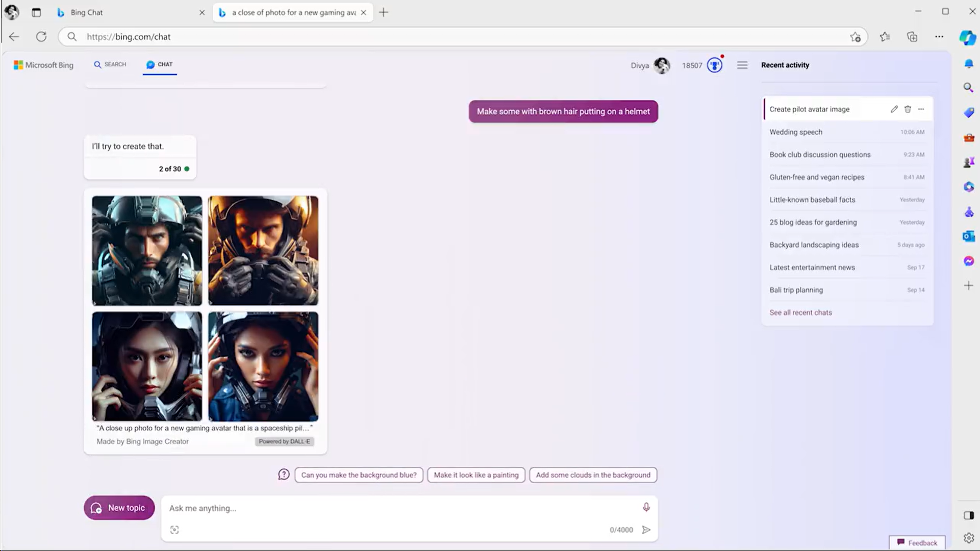The image size is (980, 551).
Task: Open the orange-lit bearded pilot thumbnail
Action: (263, 250)
